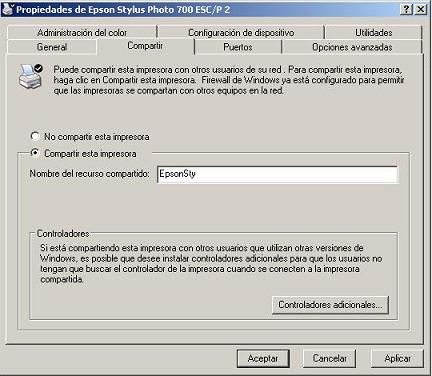This screenshot has width=432, height=376.
Task: Click the shared resource name field
Action: [x=277, y=174]
